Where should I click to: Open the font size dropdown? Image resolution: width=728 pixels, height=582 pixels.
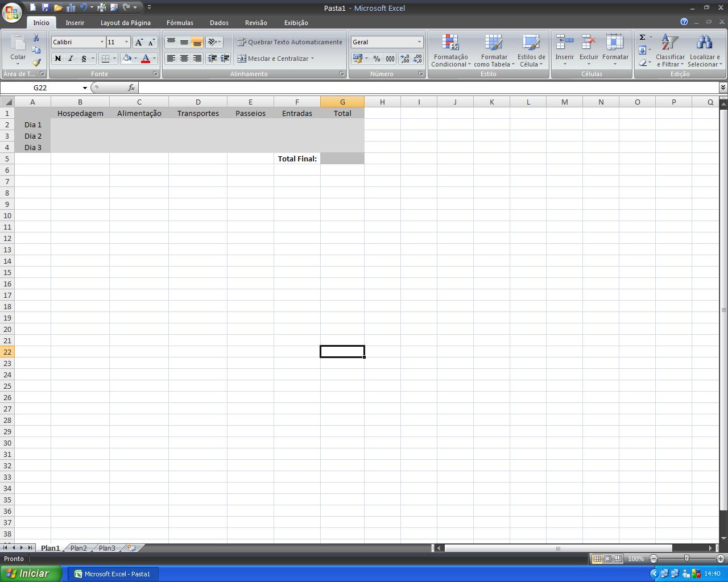[x=126, y=42]
